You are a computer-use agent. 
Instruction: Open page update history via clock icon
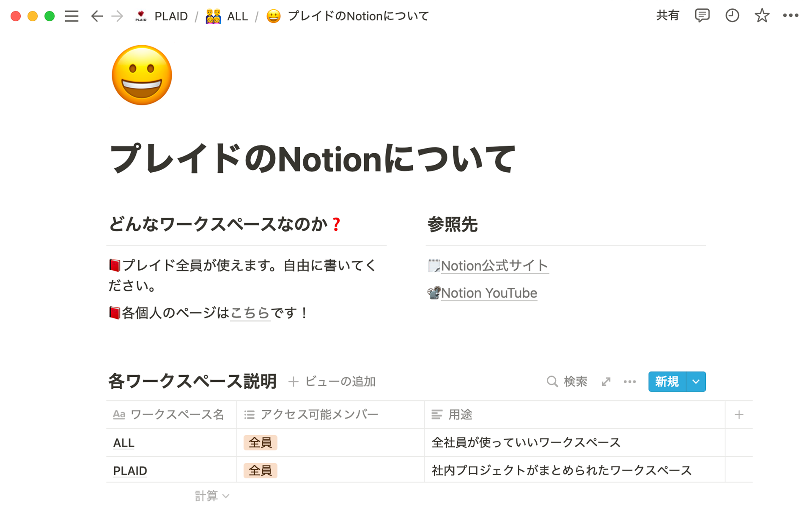pyautogui.click(x=732, y=16)
